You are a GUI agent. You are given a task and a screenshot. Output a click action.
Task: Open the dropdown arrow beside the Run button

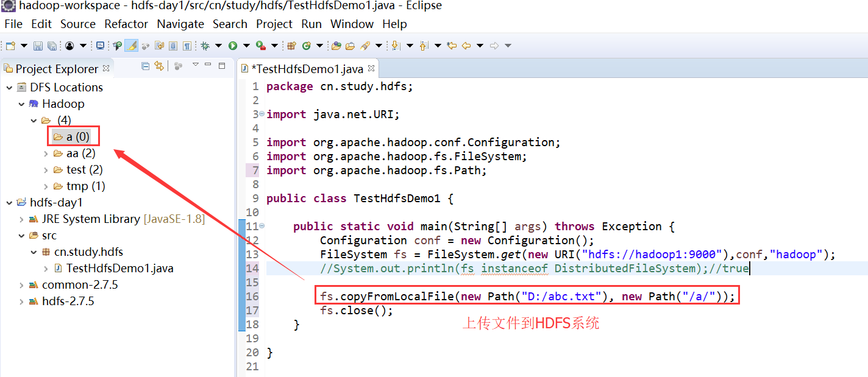pos(247,45)
